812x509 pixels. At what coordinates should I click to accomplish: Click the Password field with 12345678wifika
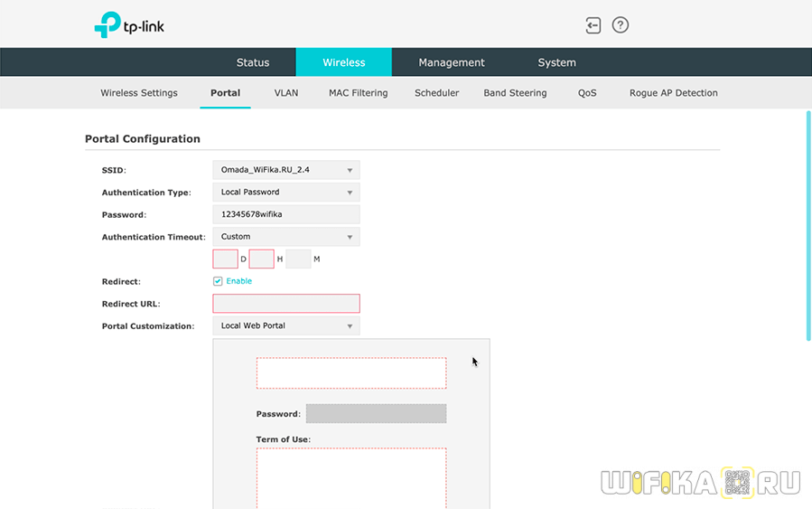(x=285, y=214)
